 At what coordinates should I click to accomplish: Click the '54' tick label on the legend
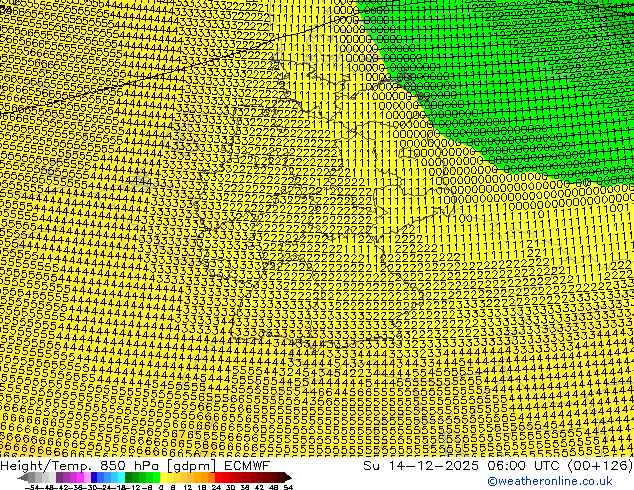(x=288, y=488)
